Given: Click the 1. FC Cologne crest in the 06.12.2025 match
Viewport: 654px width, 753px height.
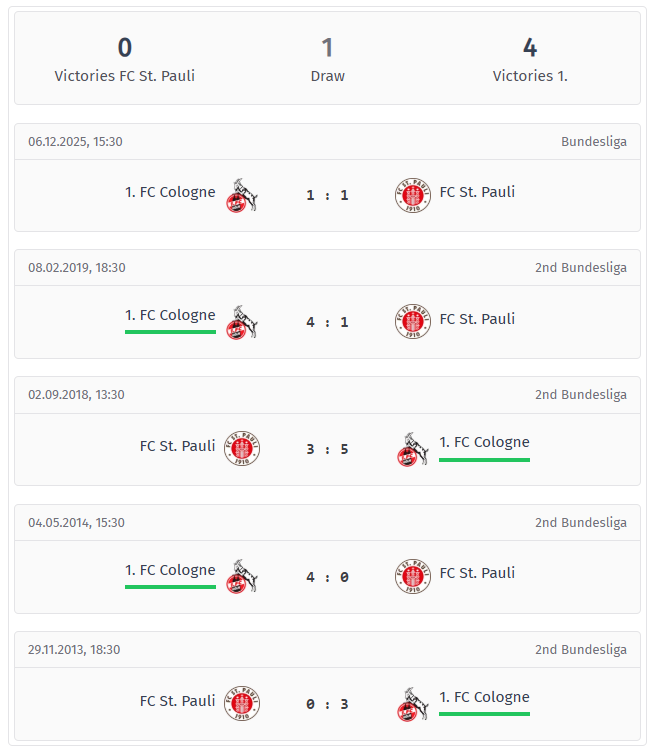Looking at the screenshot, I should click(241, 195).
